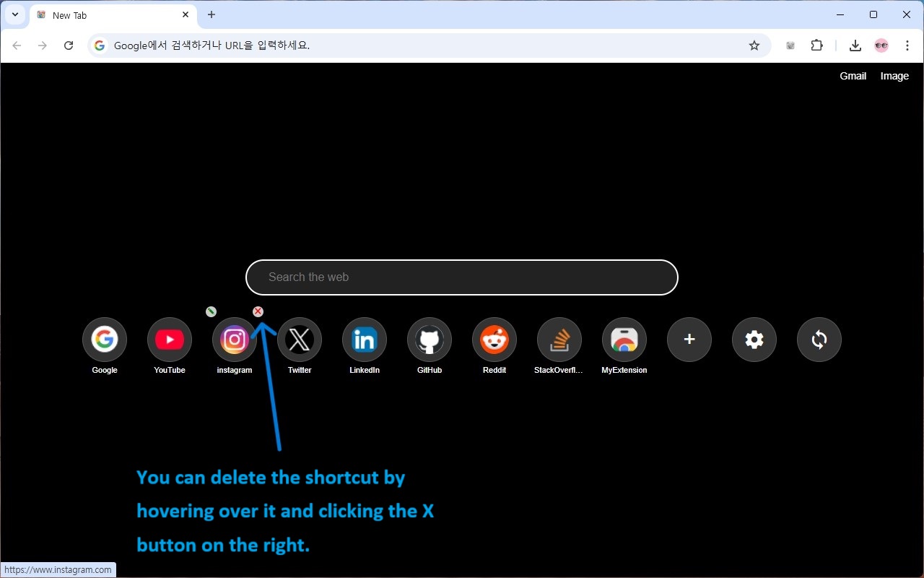Image resolution: width=924 pixels, height=578 pixels.
Task: Open the LinkedIn shortcut
Action: click(365, 340)
